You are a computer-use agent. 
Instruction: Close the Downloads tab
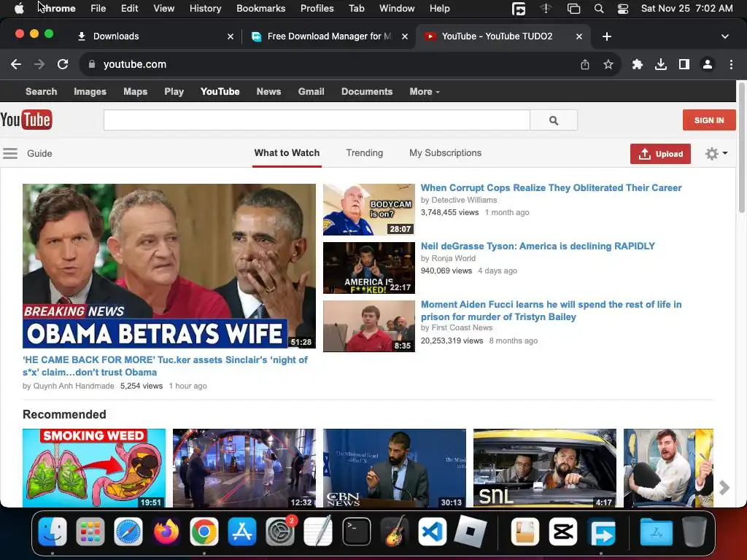click(231, 36)
